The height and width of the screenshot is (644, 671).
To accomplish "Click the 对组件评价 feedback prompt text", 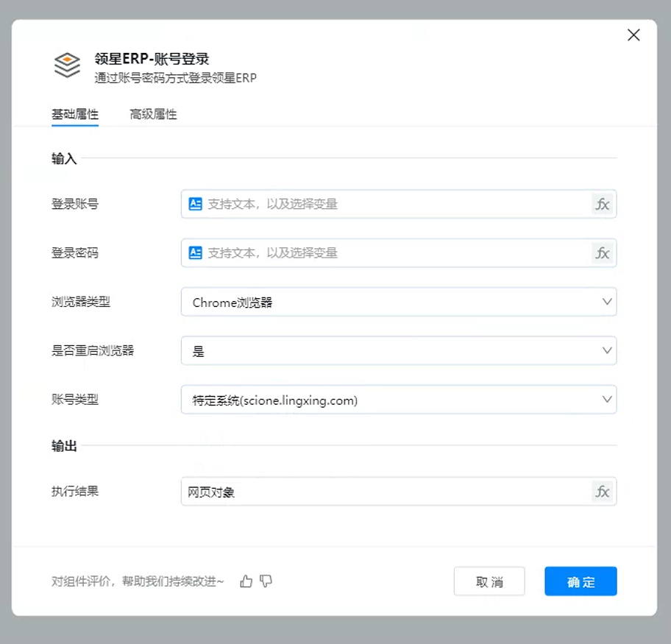I will (x=138, y=581).
